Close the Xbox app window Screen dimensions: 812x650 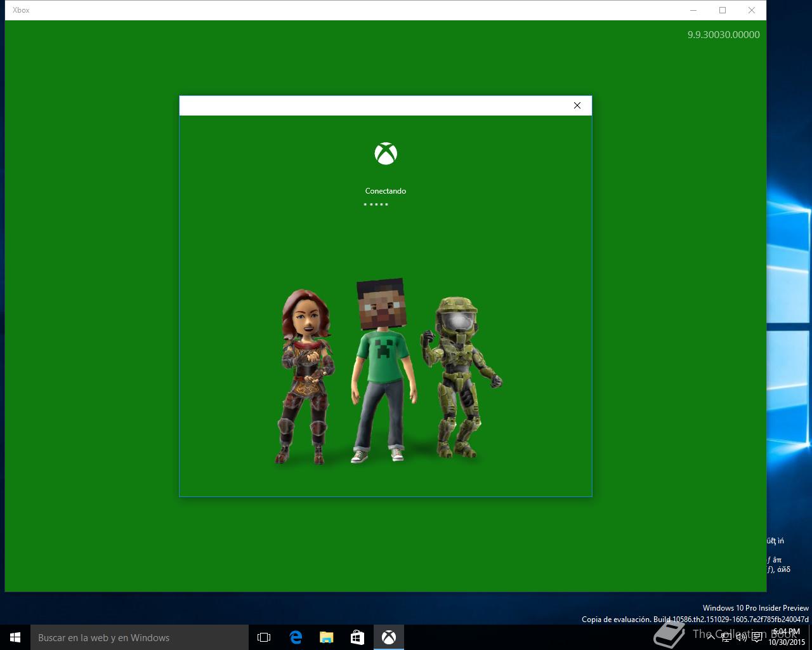pos(752,10)
